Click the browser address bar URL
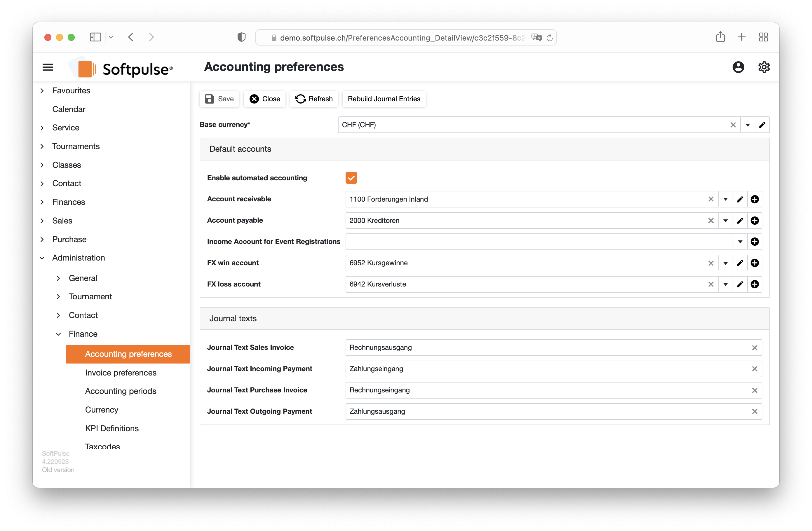 point(402,38)
